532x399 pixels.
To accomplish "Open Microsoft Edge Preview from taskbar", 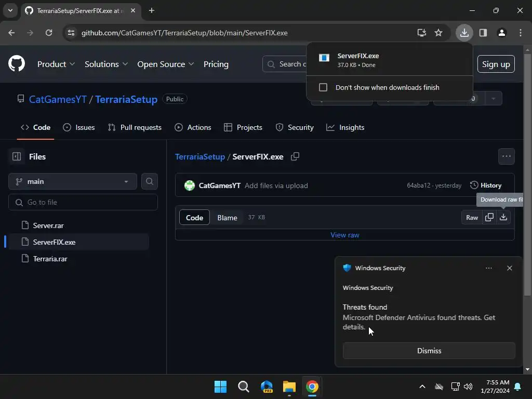I will tap(267, 387).
